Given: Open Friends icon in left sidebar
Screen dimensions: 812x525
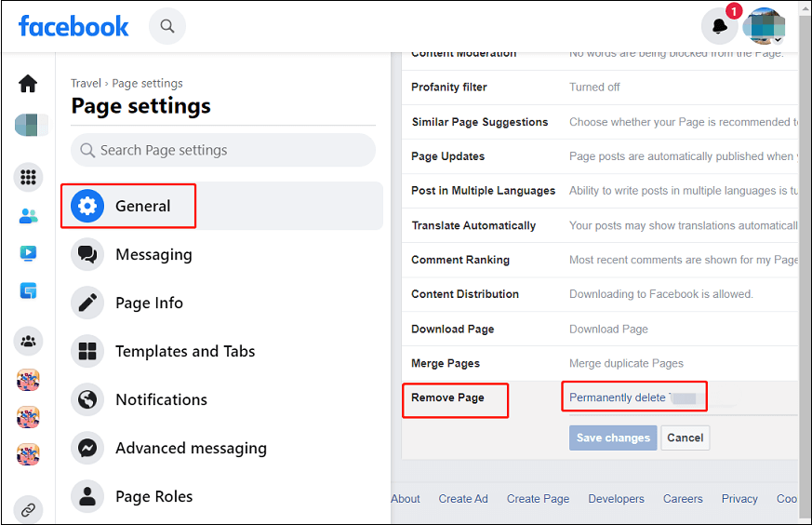Looking at the screenshot, I should [28, 216].
